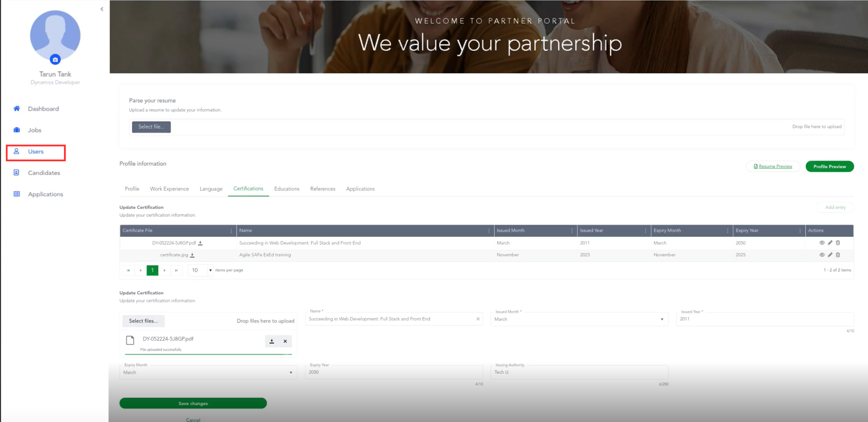This screenshot has height=422, width=868.
Task: Open the Expiry Month column menu
Action: [x=728, y=231]
